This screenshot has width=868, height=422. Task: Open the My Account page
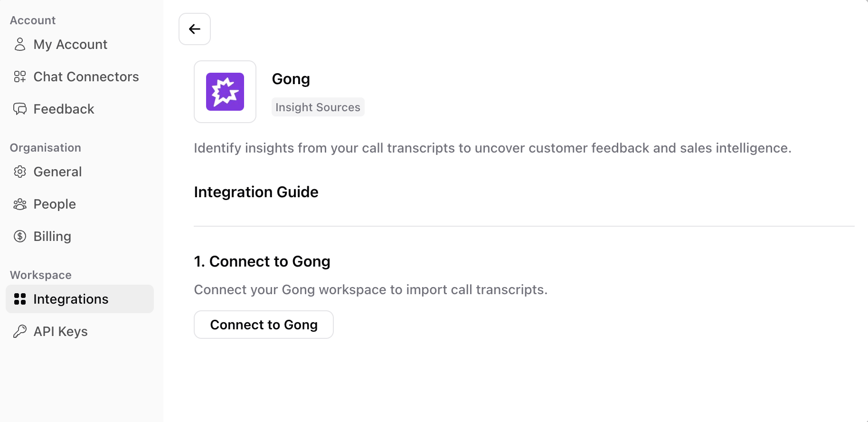click(70, 44)
